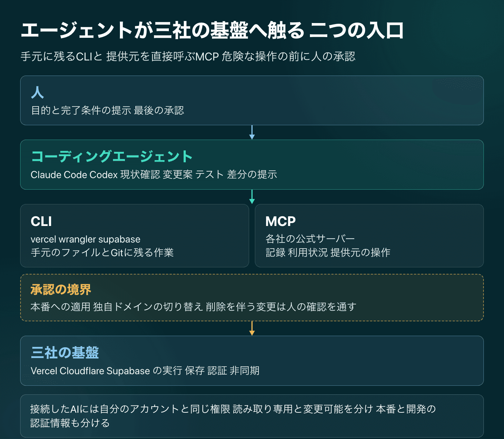This screenshot has width=504, height=439.
Task: Click the 'コーディングエージェント' heading
Action: click(x=112, y=157)
